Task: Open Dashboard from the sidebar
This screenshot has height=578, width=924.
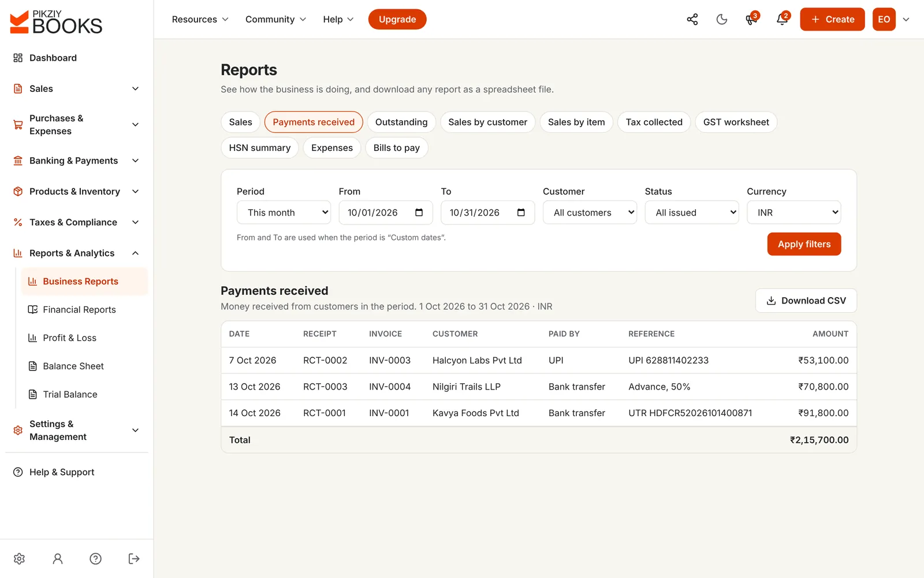Action: click(x=77, y=58)
